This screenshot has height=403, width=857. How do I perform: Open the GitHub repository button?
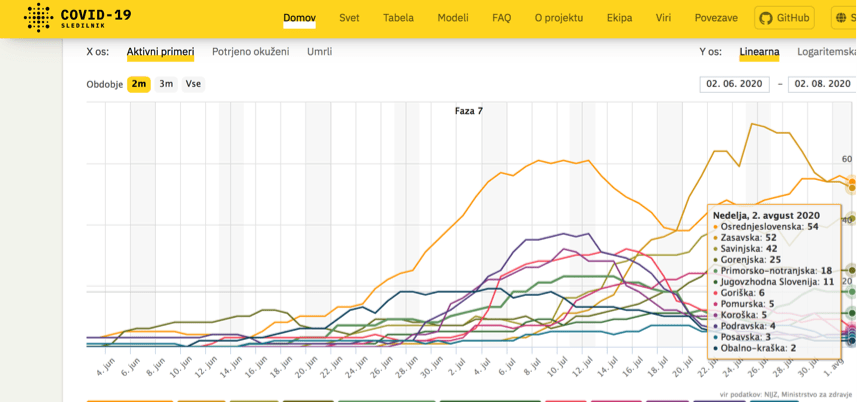click(x=784, y=18)
